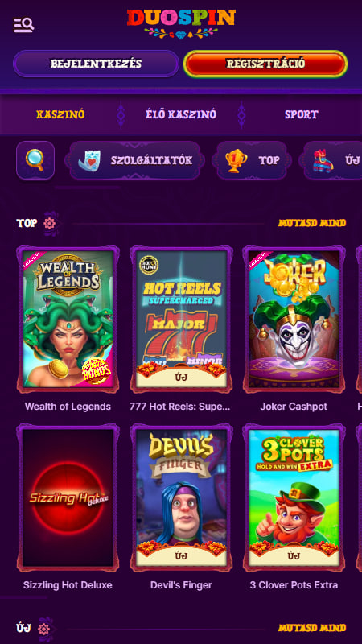Click the Bejelentkezés login button
Viewport: 362px width, 644px height.
[96, 64]
